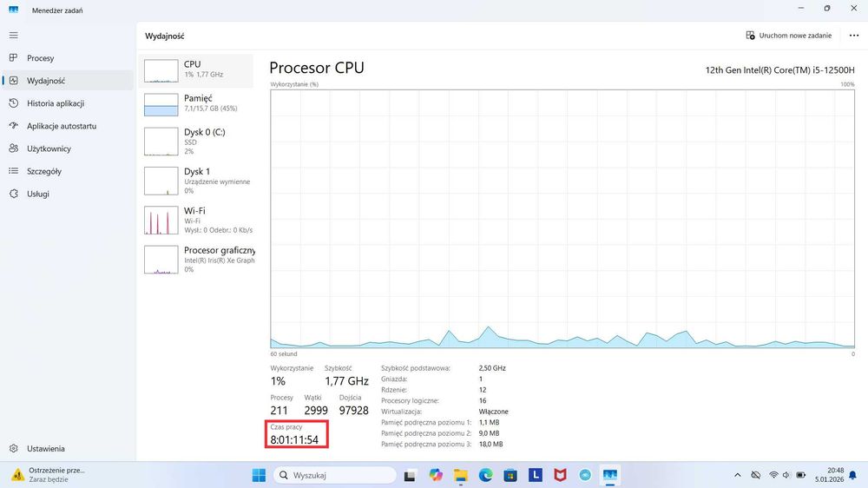The height and width of the screenshot is (488, 868).
Task: Open the Ostrzeżenie weather warning widget
Action: [49, 475]
